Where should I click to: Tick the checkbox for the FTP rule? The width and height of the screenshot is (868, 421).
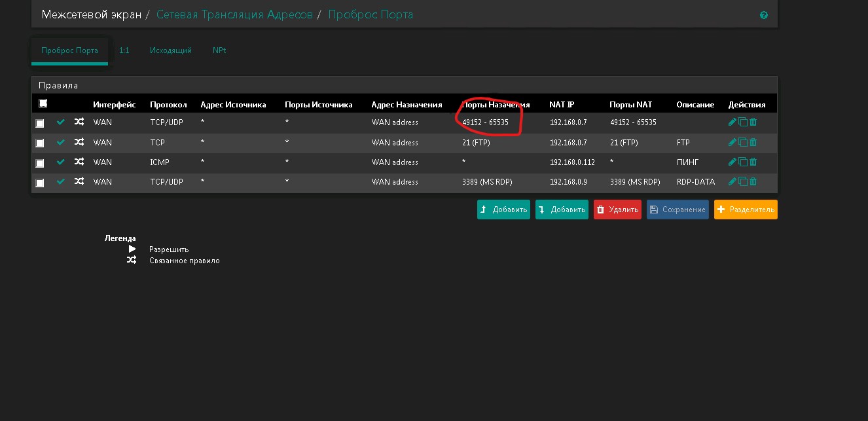pyautogui.click(x=40, y=143)
